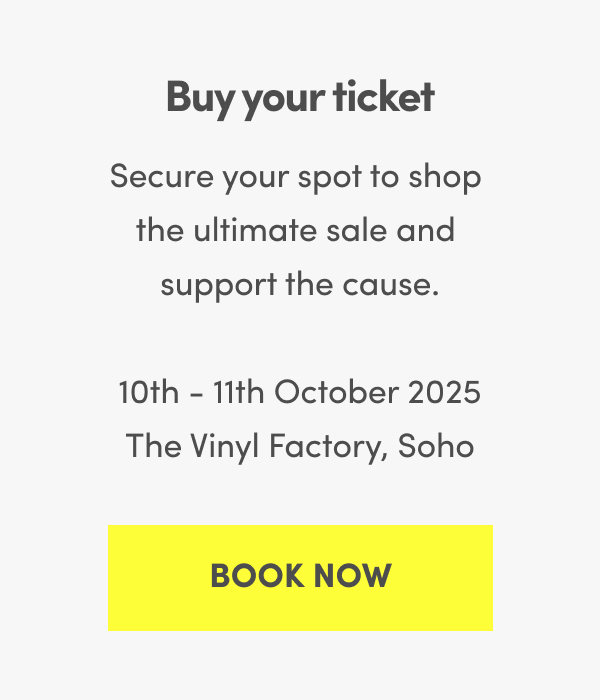Viewport: 600px width, 700px height.
Task: Click the 'the ultimate sale and' text line
Action: (x=296, y=230)
